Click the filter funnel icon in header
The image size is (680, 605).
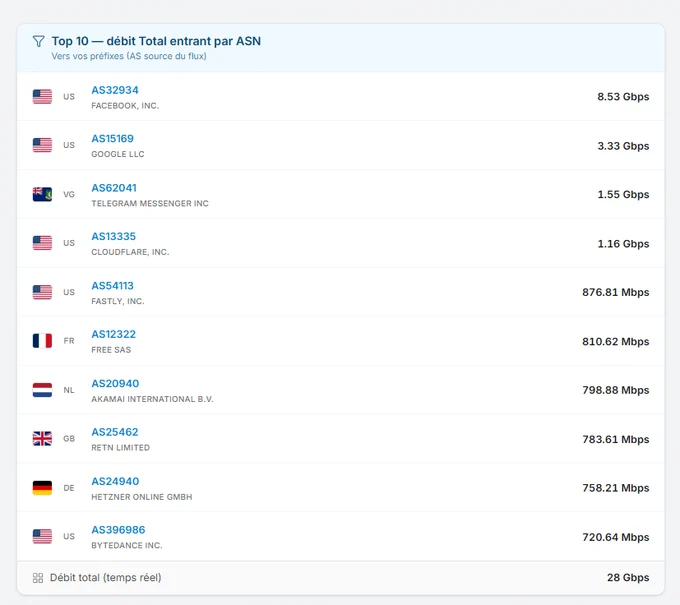click(x=39, y=41)
